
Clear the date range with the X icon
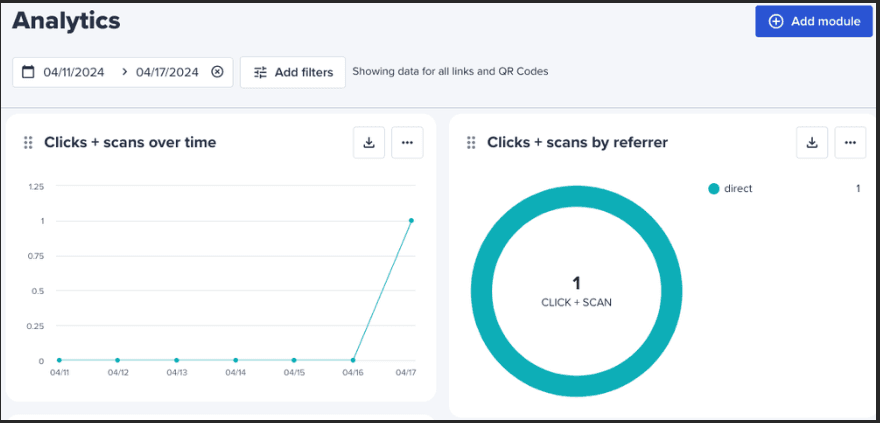(x=217, y=72)
